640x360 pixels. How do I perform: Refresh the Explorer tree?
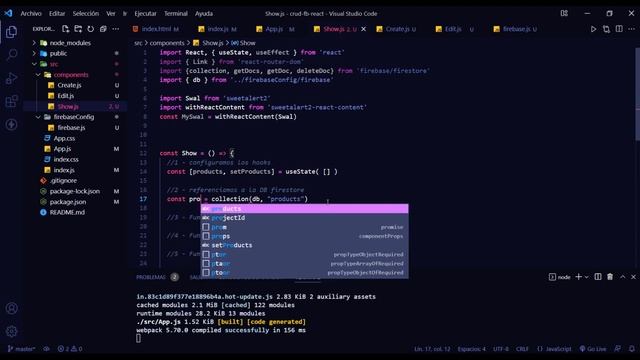(x=91, y=29)
